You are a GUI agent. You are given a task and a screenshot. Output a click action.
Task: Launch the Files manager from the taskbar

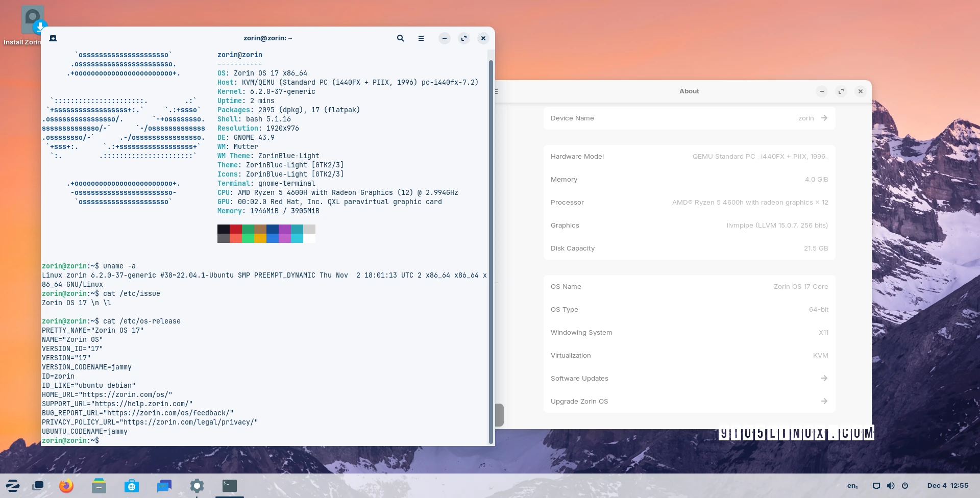tap(99, 485)
